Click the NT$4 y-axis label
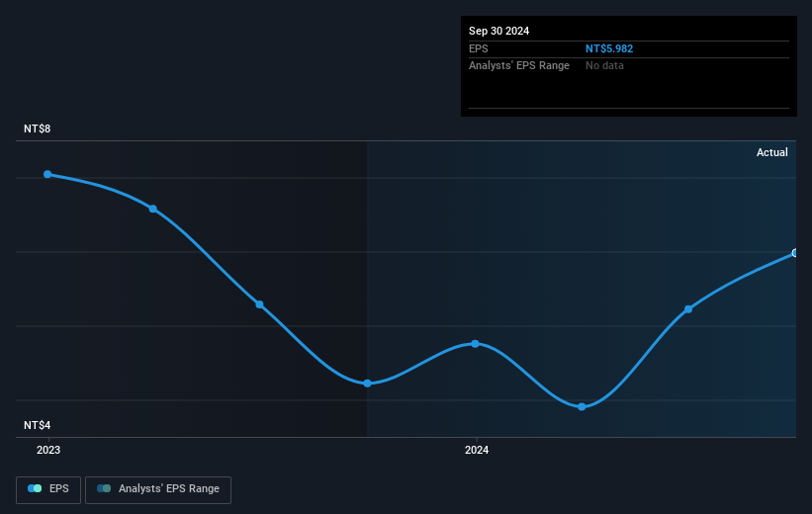The width and height of the screenshot is (812, 514). point(37,425)
